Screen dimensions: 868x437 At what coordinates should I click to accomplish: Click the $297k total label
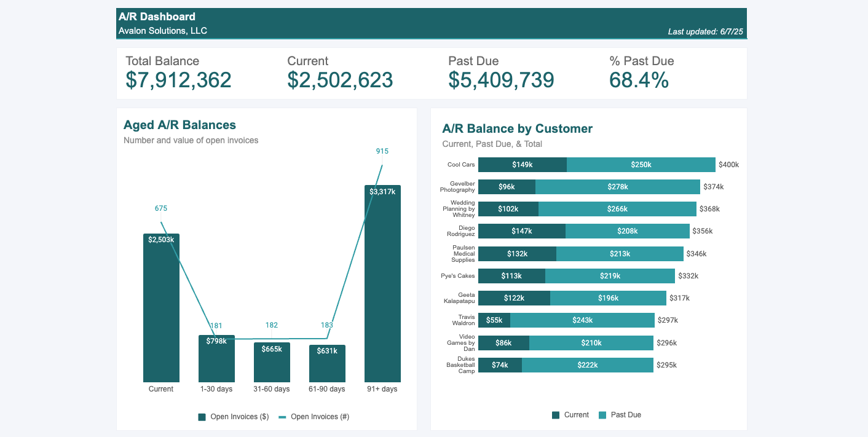click(668, 320)
